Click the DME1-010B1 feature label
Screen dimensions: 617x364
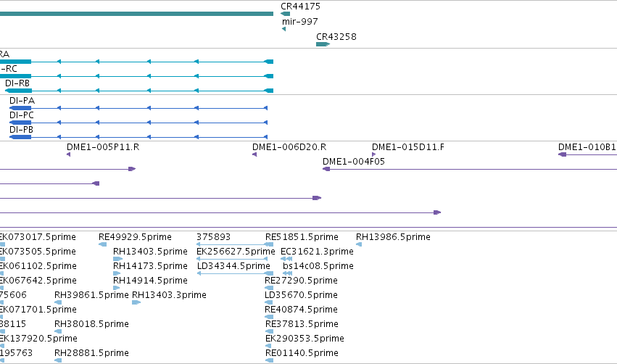tap(587, 146)
